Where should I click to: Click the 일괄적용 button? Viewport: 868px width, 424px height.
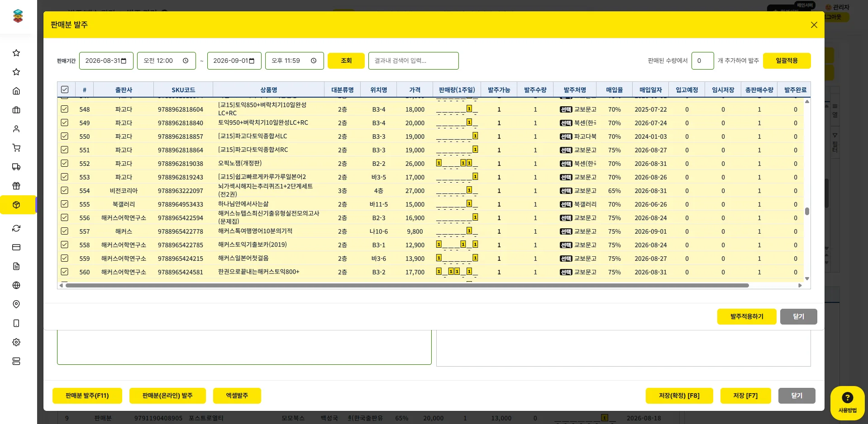pyautogui.click(x=787, y=61)
